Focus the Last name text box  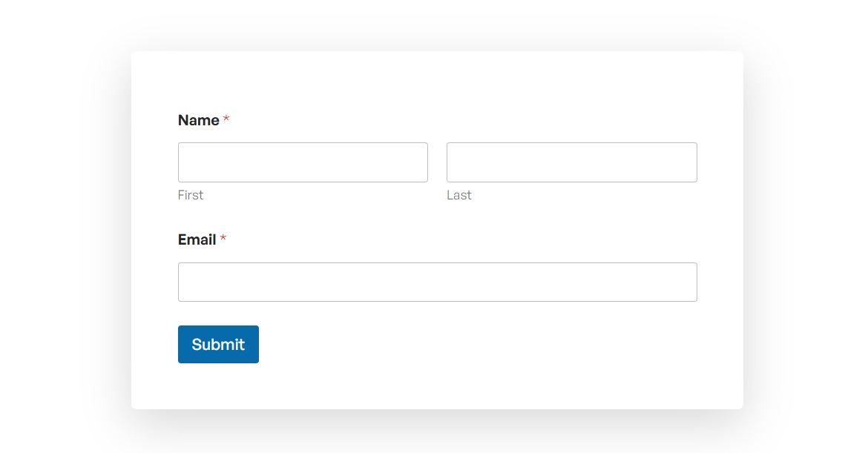pyautogui.click(x=571, y=162)
